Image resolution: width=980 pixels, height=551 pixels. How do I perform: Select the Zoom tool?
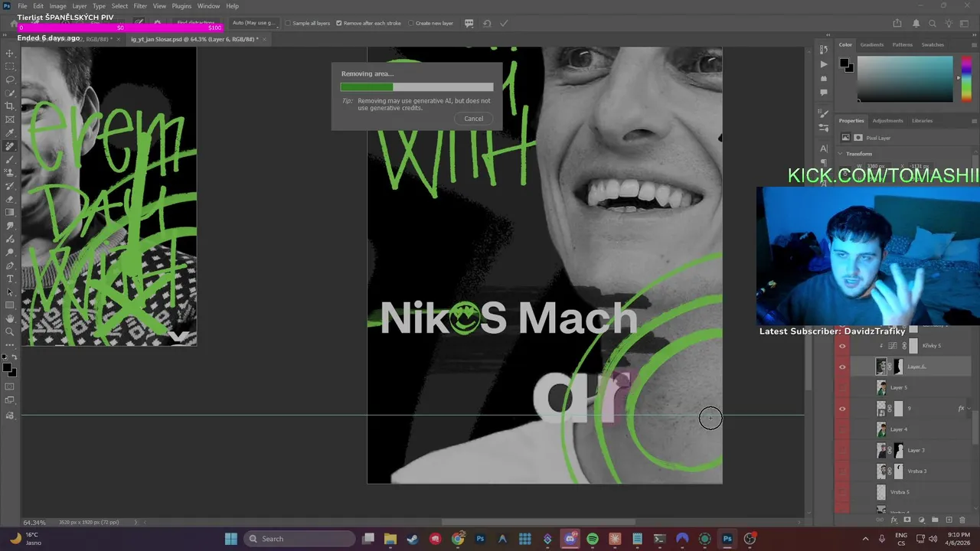(x=10, y=331)
